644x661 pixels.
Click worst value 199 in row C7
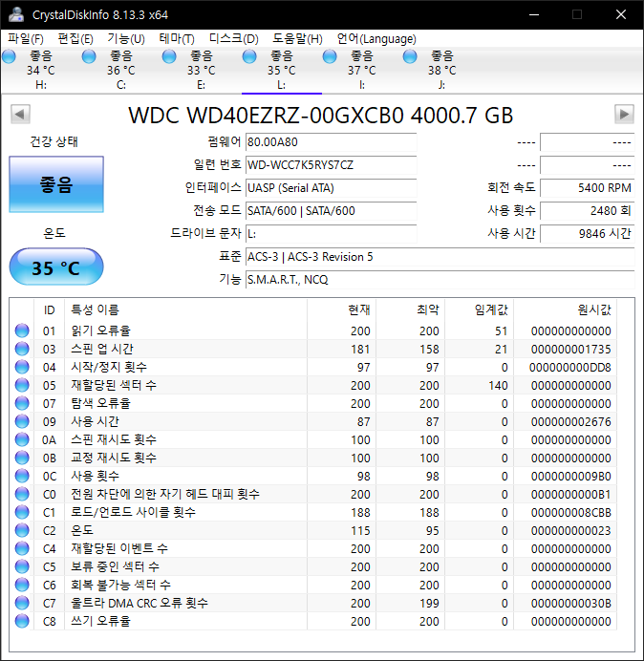point(429,604)
